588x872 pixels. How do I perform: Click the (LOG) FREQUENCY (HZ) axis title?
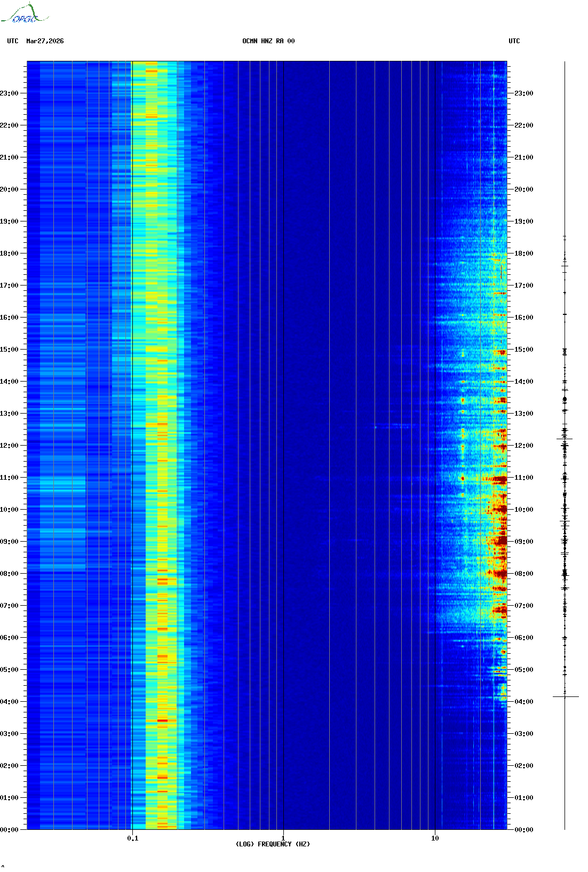[273, 844]
